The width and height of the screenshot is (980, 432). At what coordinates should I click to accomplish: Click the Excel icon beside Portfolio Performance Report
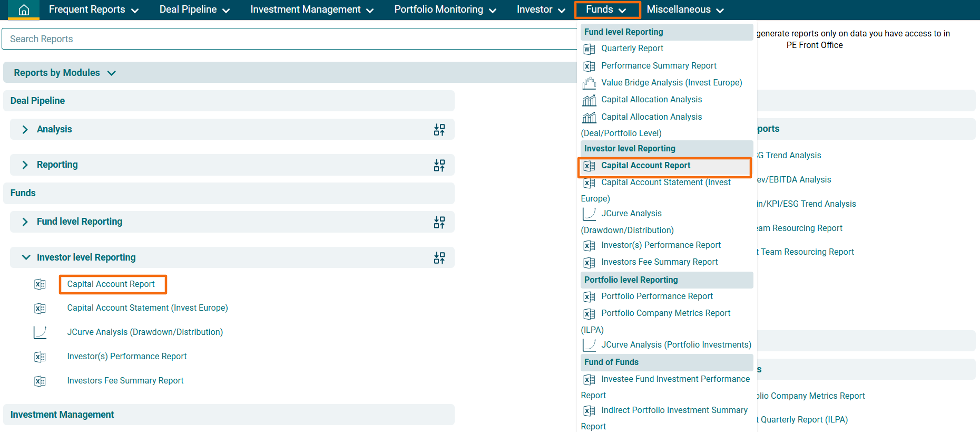(x=589, y=297)
